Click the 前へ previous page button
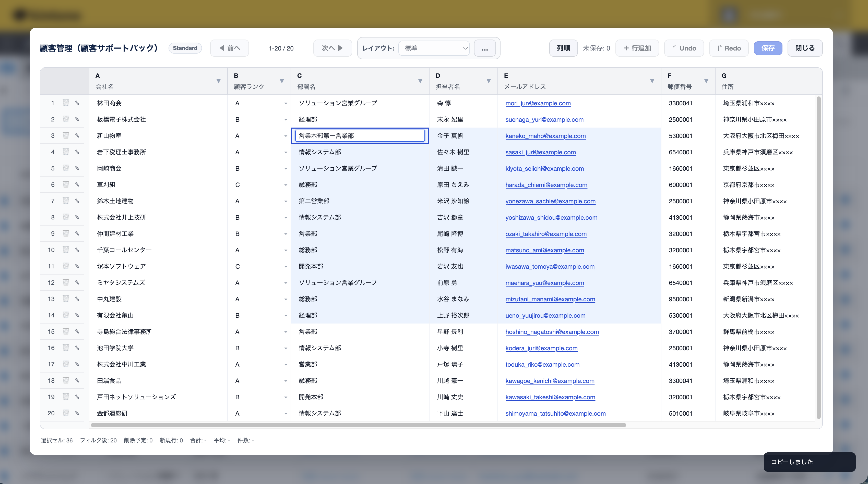The image size is (868, 484). 230,48
